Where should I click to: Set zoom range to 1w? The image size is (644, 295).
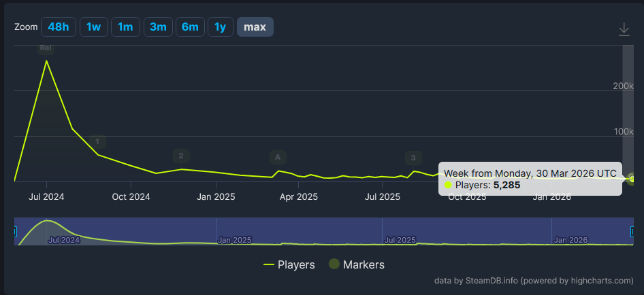pos(94,27)
